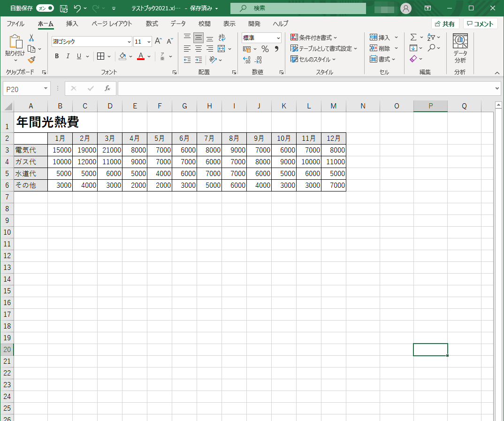504x421 pixels.
Task: Click the borders icon
Action: point(100,56)
